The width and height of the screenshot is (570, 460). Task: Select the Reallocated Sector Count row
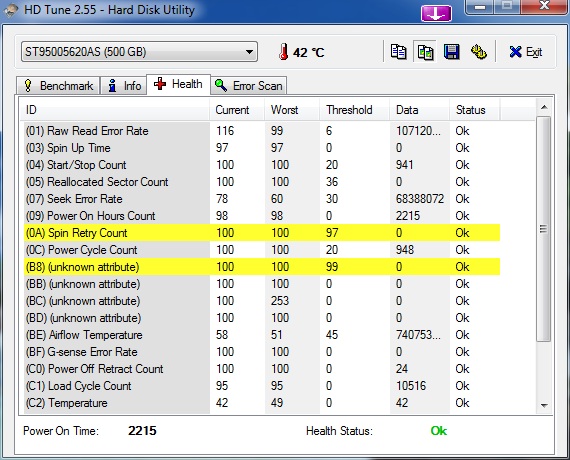click(262, 182)
